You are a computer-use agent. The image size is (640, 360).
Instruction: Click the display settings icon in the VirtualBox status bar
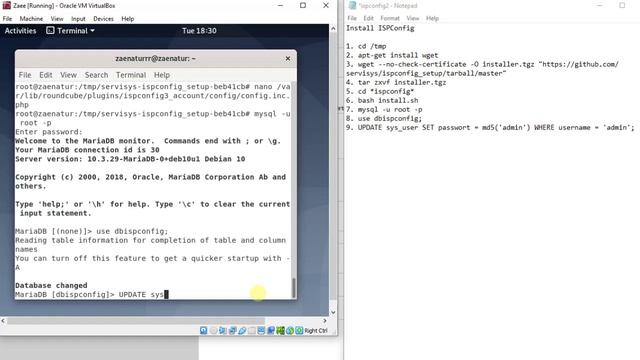click(x=261, y=331)
